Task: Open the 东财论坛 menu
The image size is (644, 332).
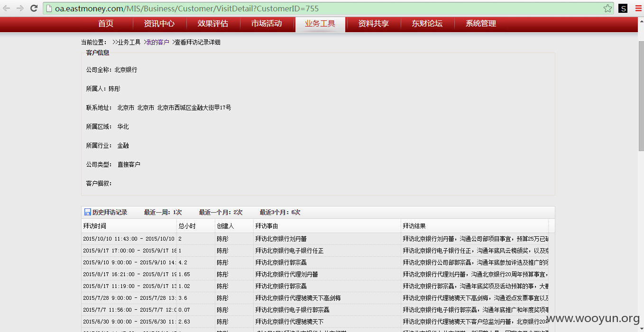Action: pyautogui.click(x=427, y=24)
